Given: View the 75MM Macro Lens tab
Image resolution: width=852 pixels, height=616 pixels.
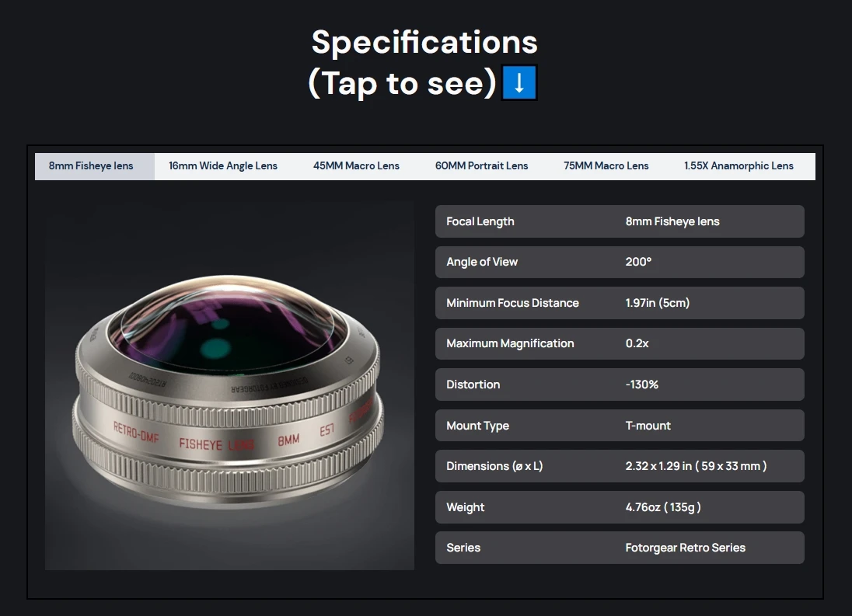Looking at the screenshot, I should 606,166.
